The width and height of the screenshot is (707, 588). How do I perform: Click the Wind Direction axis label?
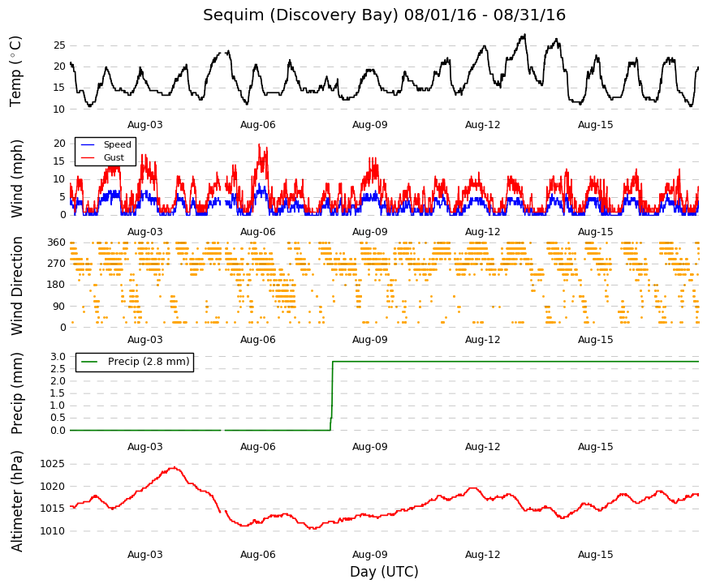click(17, 285)
